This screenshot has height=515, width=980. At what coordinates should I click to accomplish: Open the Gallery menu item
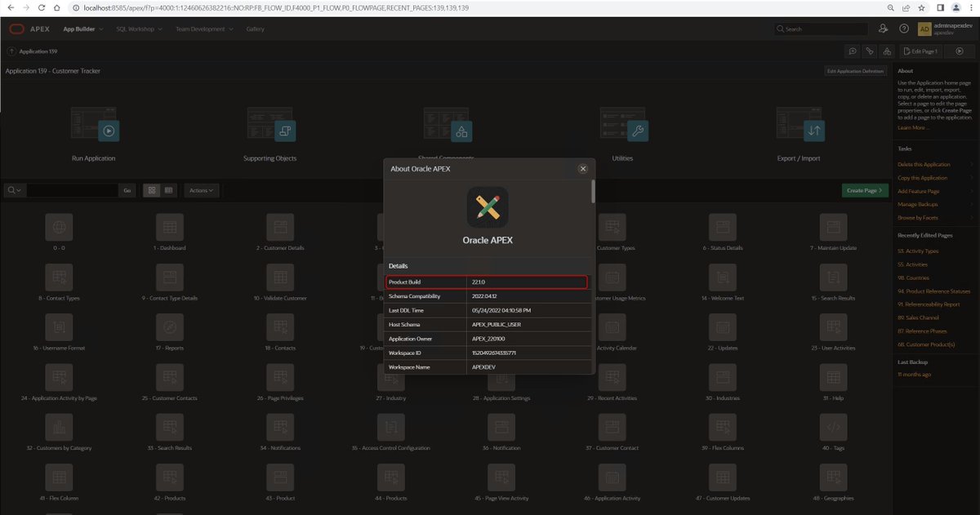(256, 29)
